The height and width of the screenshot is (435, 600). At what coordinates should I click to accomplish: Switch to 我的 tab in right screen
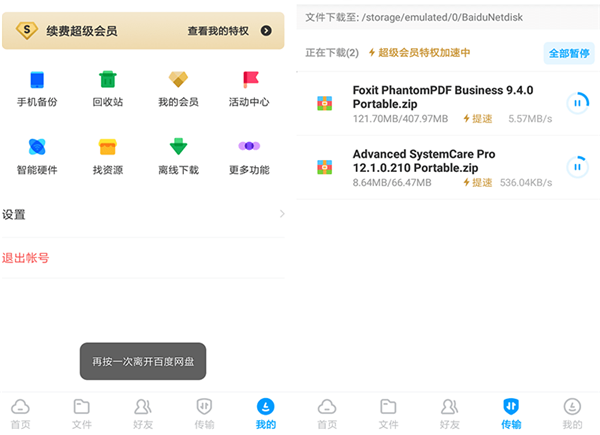click(572, 414)
